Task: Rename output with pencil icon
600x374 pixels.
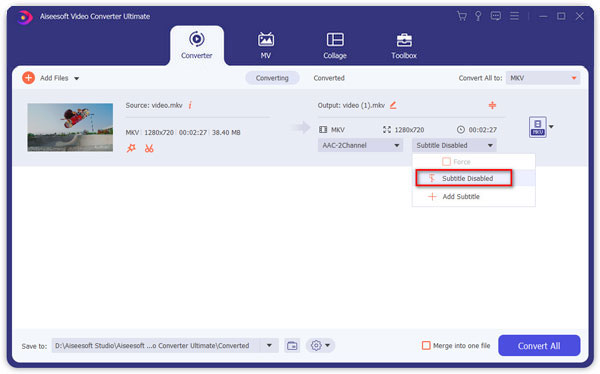Action: [393, 105]
